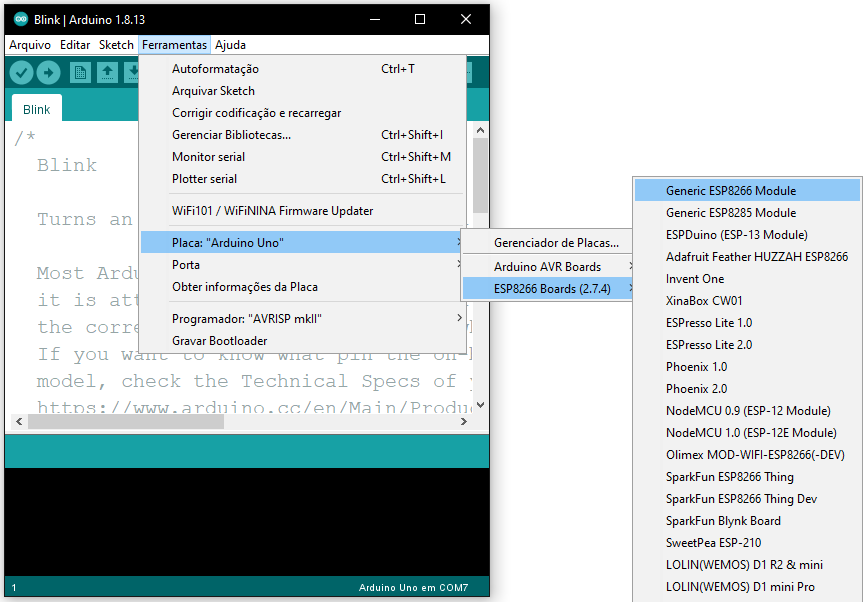Image resolution: width=867 pixels, height=602 pixels.
Task: Pick the SweetPea ESP-210 board
Action: (x=748, y=543)
